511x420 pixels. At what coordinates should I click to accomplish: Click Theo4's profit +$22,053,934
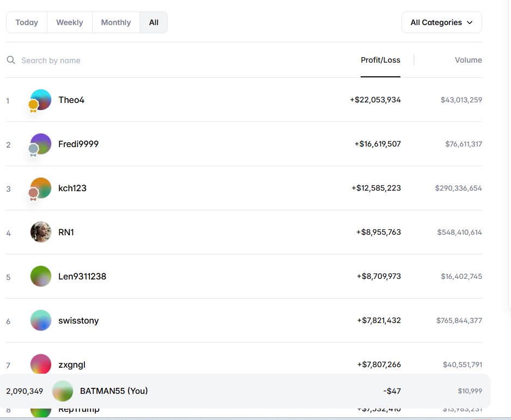(375, 100)
